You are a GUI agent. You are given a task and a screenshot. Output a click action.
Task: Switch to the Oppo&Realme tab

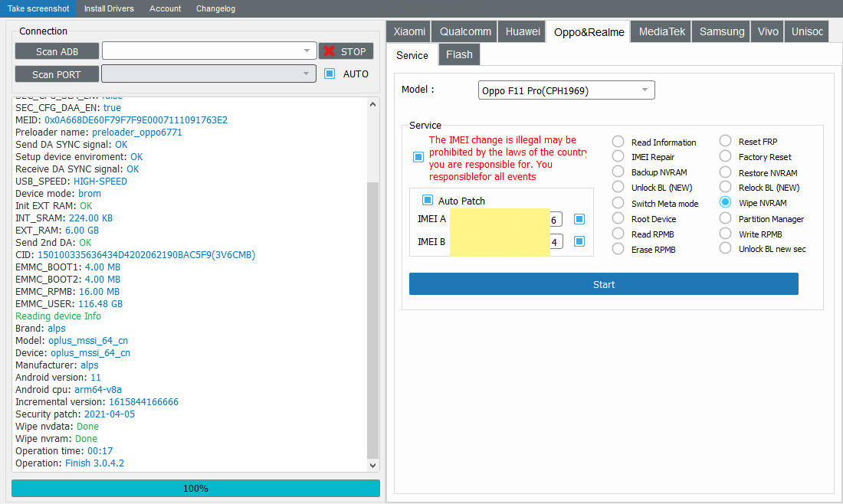click(589, 32)
